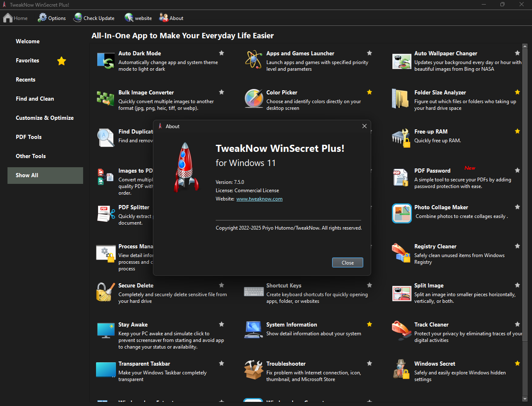Star the Secure Delete tool

tap(222, 285)
